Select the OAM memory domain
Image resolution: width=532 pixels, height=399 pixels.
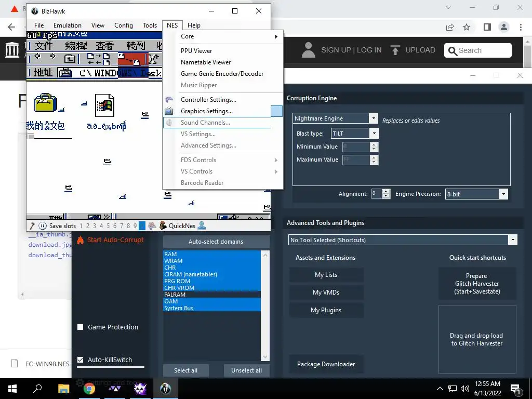pyautogui.click(x=212, y=301)
